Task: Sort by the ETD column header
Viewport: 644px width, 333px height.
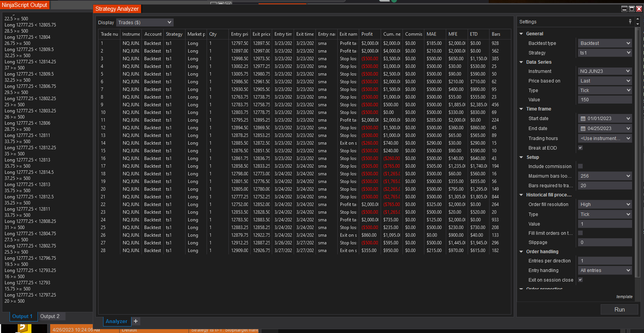Action: tap(479, 34)
